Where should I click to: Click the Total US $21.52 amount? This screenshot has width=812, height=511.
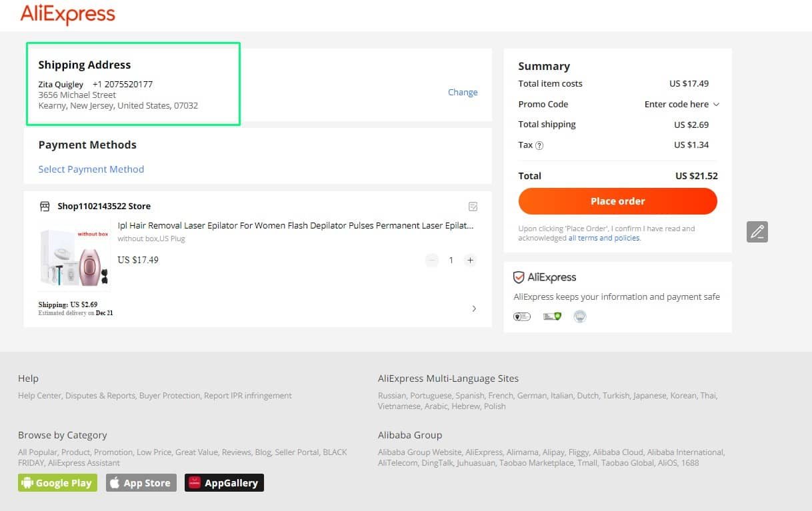(697, 177)
